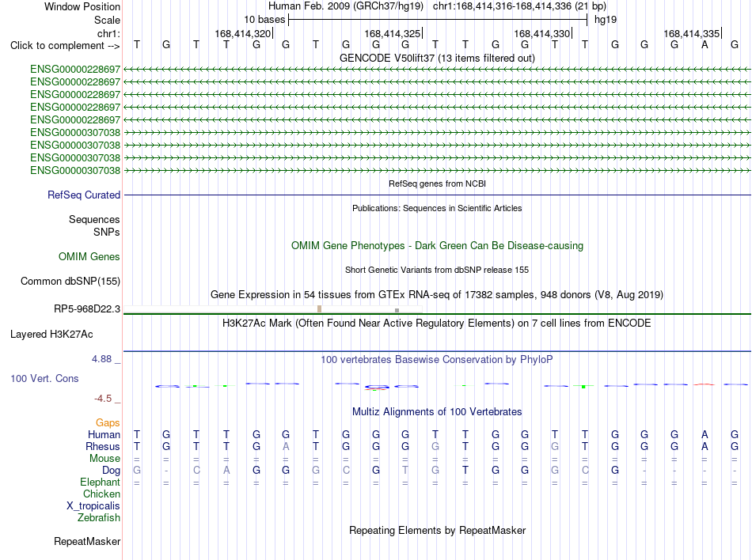Click 'Multiz Alignments of 100 Vertebrates' title
The height and width of the screenshot is (560, 752).
[x=437, y=412]
